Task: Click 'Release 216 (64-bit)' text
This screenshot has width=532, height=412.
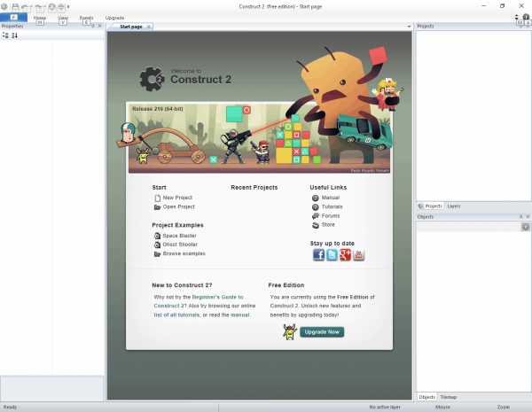Action: (x=158, y=109)
